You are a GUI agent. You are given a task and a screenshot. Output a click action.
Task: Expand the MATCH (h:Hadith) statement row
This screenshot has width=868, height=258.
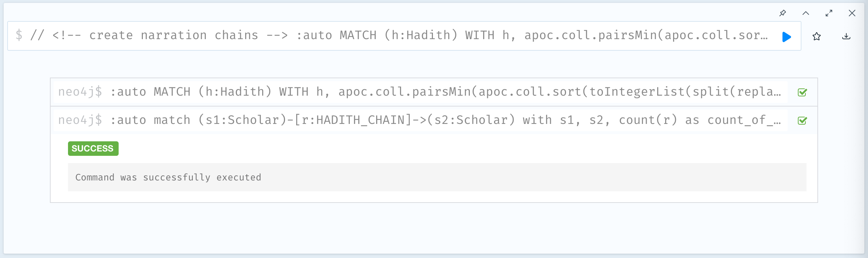click(x=420, y=92)
